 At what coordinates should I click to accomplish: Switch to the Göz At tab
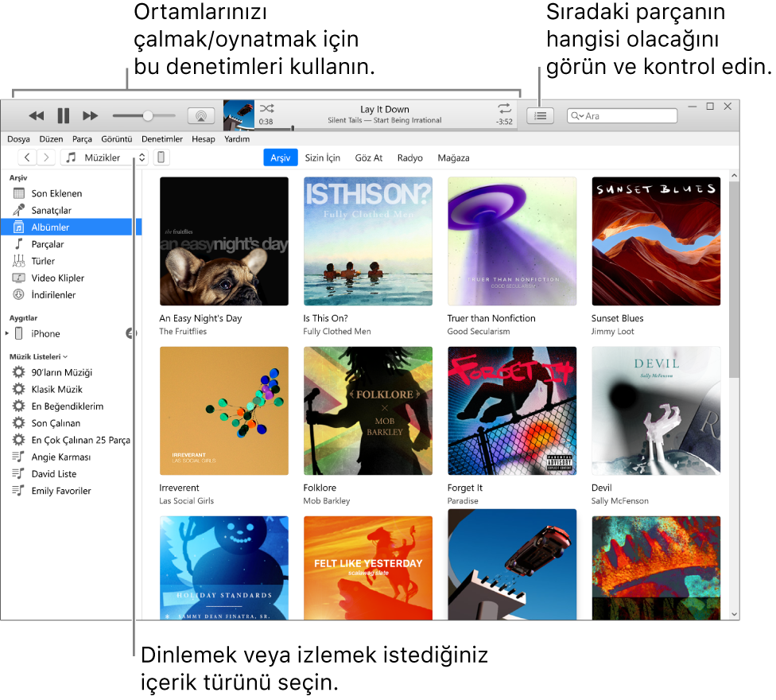click(369, 157)
